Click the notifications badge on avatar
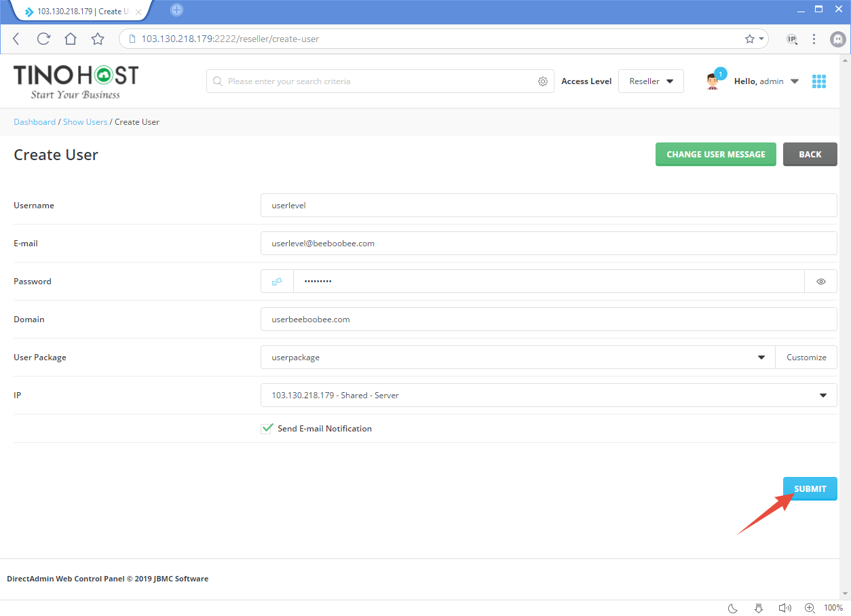Screen dimensions: 851x616 721,73
